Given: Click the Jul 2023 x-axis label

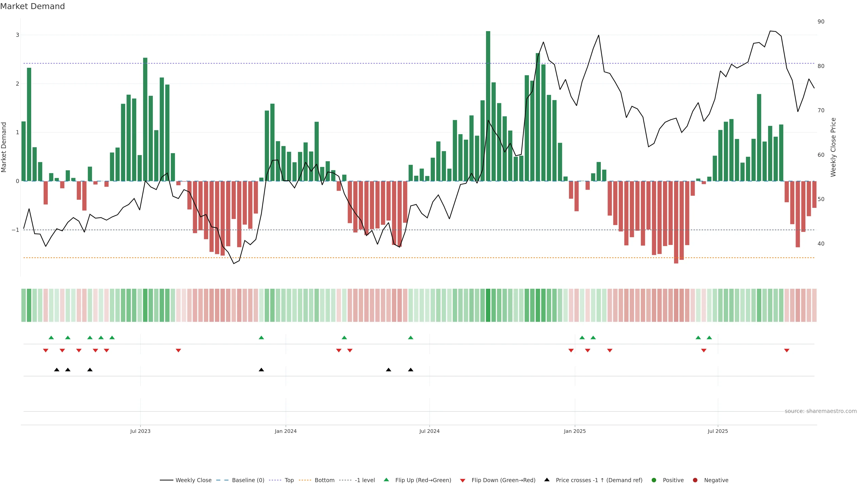Looking at the screenshot, I should 140,431.
